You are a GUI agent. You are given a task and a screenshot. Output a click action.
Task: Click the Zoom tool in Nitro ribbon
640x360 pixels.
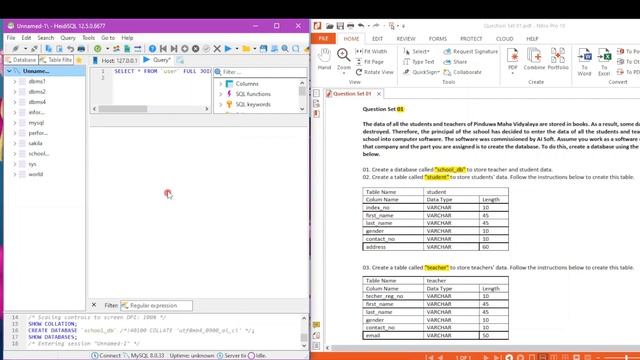[x=344, y=60]
